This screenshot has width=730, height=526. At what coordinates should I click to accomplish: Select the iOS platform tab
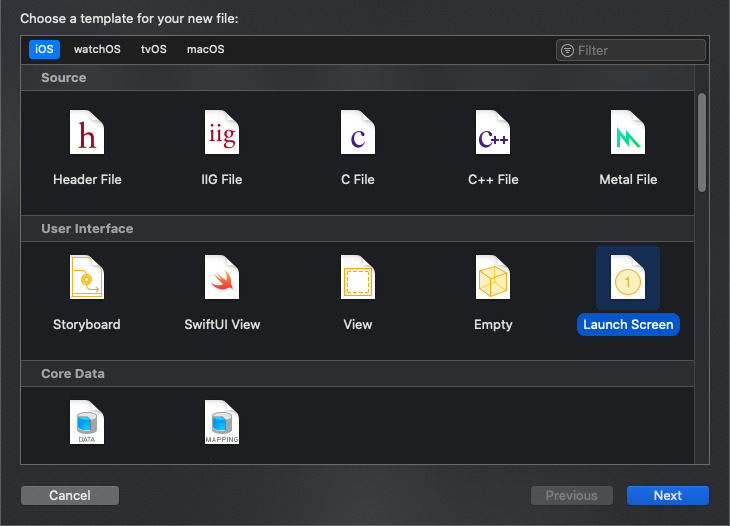[45, 50]
